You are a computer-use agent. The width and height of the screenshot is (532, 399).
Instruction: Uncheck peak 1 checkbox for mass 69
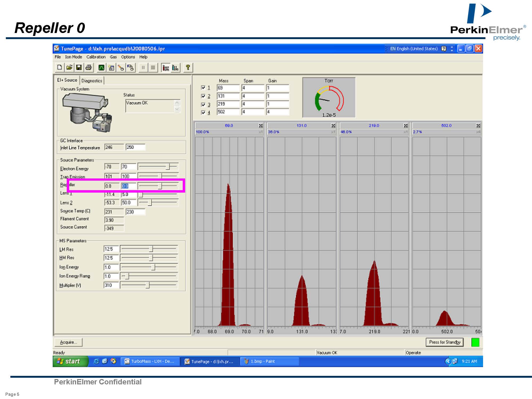pos(203,88)
